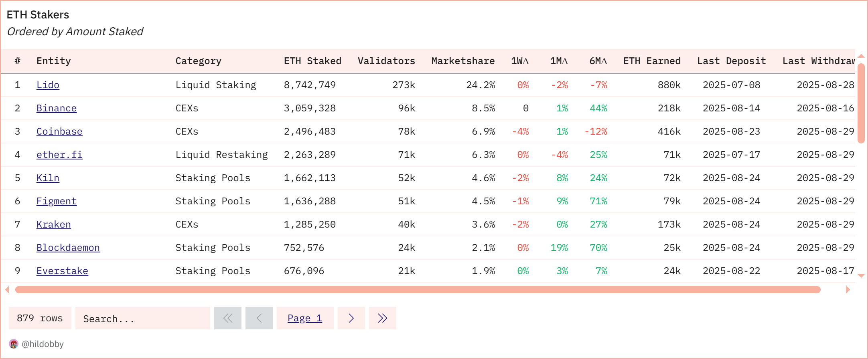This screenshot has width=868, height=359.
Task: Click the Category column header
Action: (x=198, y=61)
